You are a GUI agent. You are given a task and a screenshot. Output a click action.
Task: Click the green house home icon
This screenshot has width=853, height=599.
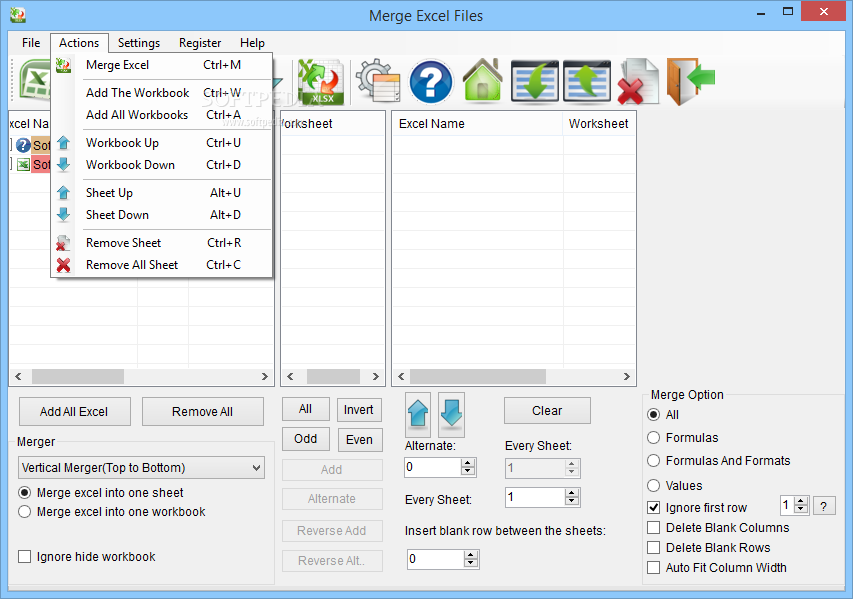tap(483, 81)
